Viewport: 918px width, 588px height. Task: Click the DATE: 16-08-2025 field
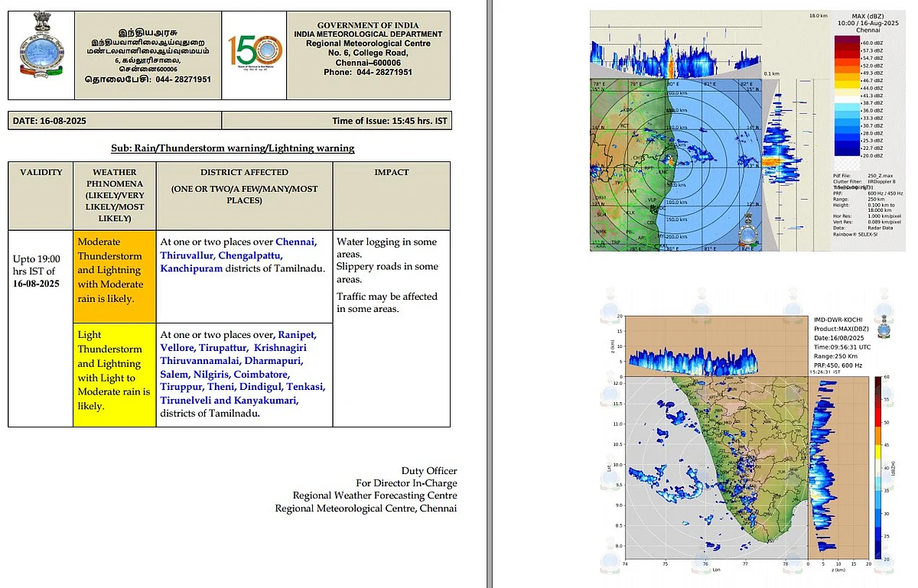click(115, 120)
